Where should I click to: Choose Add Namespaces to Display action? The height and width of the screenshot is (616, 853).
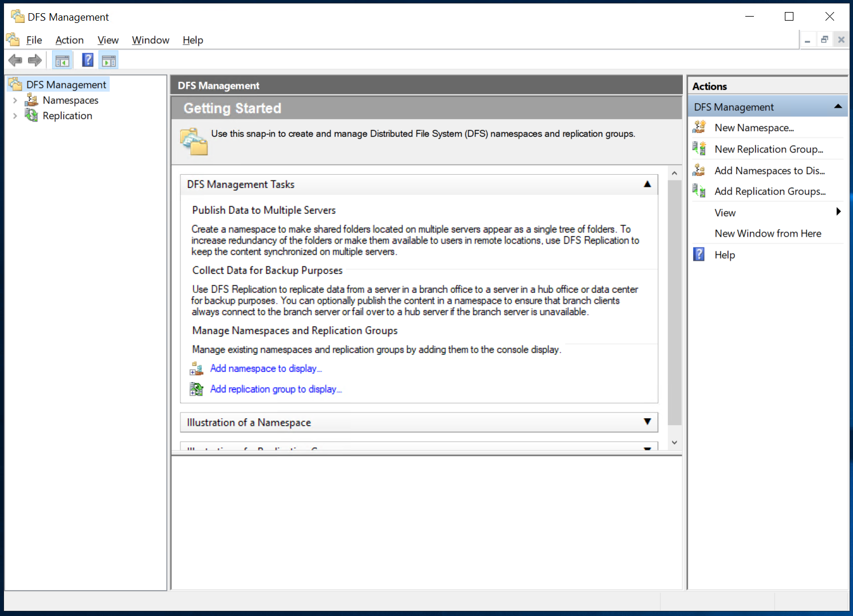[x=769, y=171]
